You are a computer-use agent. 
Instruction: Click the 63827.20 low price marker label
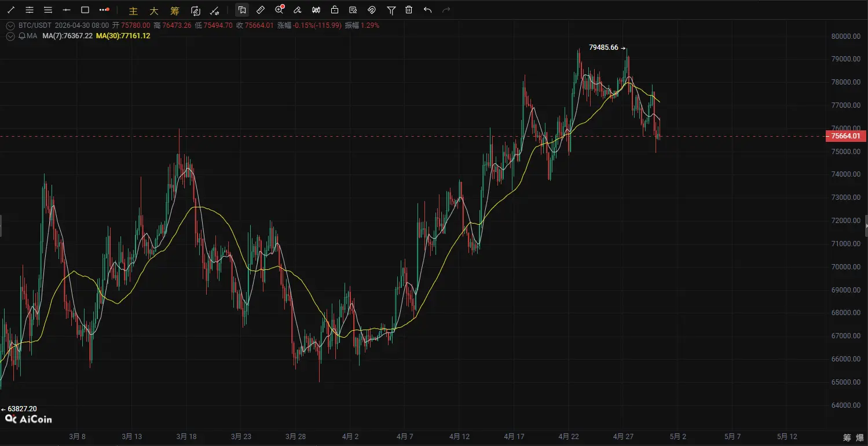click(22, 408)
